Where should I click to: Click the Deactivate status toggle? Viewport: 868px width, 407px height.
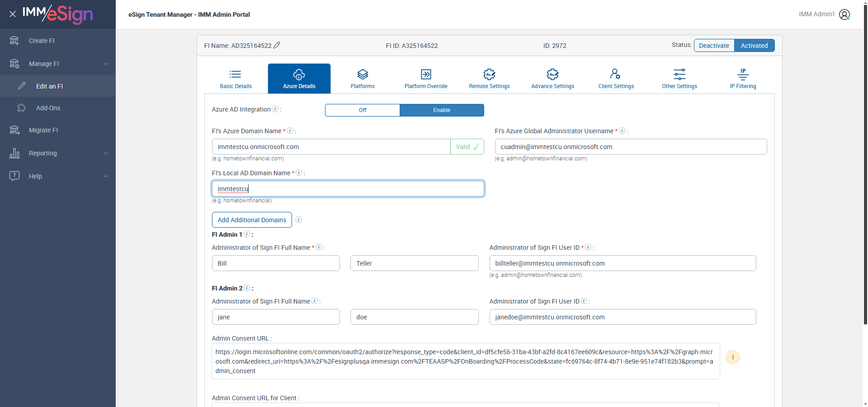pyautogui.click(x=714, y=46)
